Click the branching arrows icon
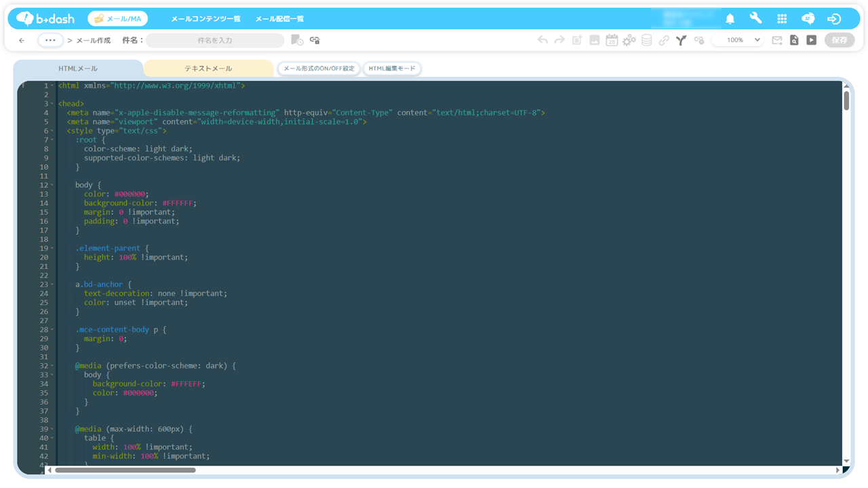868x488 pixels. click(681, 41)
